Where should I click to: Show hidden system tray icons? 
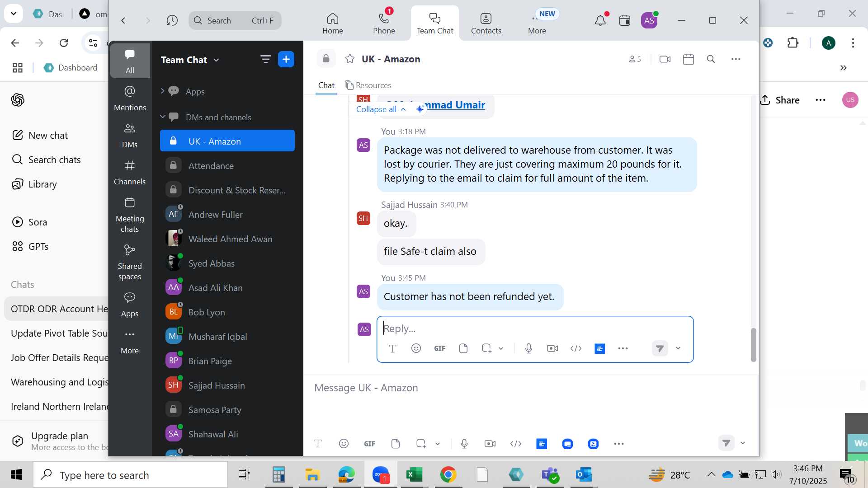[x=711, y=474]
